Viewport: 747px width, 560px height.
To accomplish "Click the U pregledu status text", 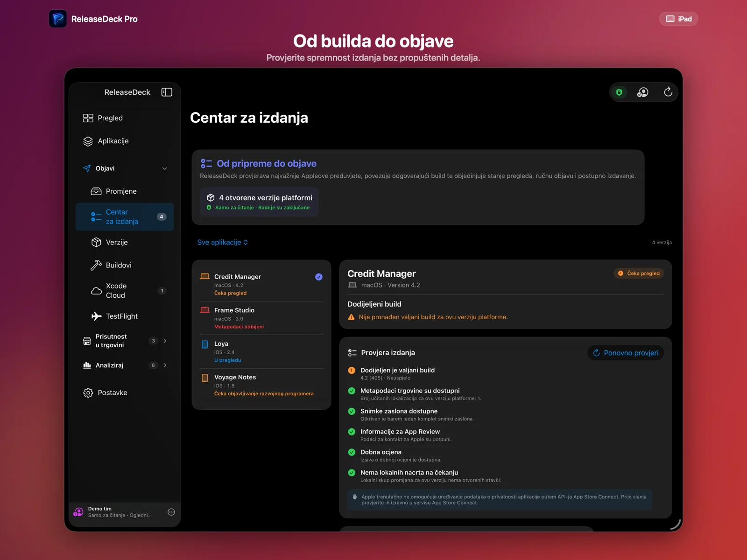I will coord(228,360).
